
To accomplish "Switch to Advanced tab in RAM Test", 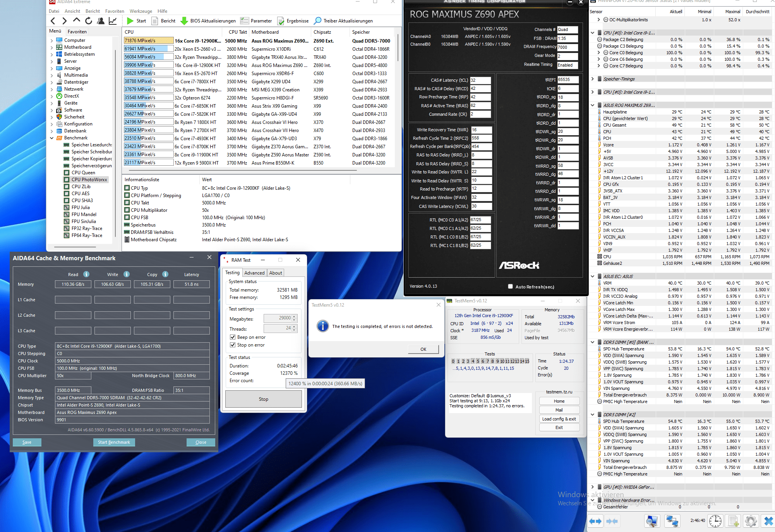I will [254, 273].
